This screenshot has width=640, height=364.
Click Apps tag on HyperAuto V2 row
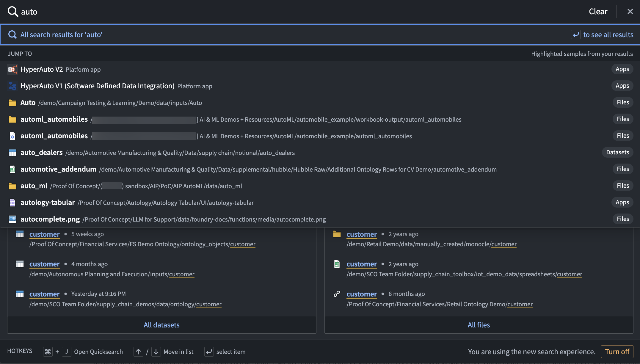point(622,69)
